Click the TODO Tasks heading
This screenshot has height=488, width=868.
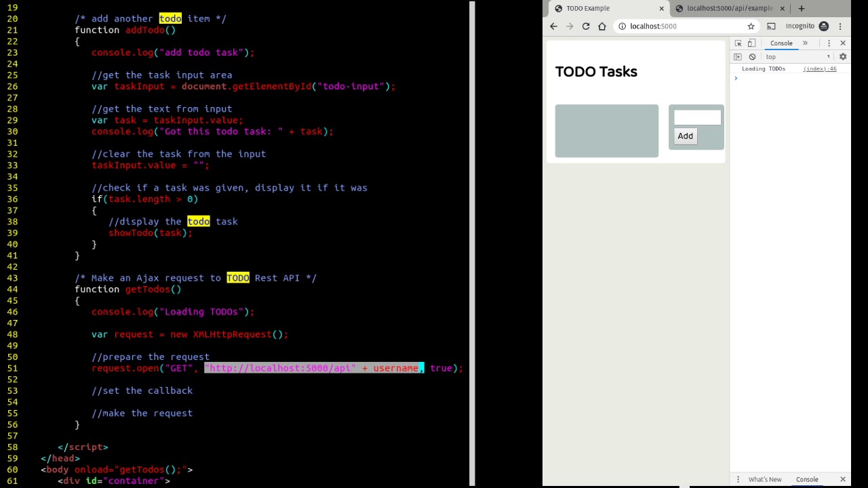tap(596, 72)
